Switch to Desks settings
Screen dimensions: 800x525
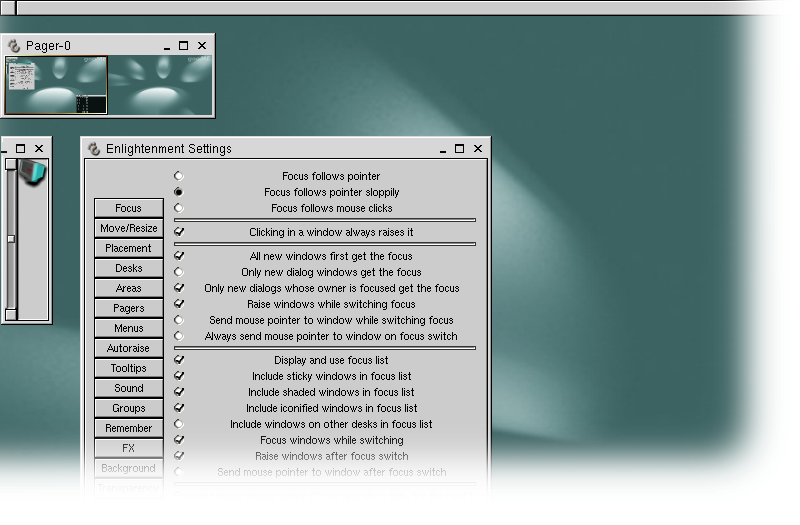tap(129, 268)
